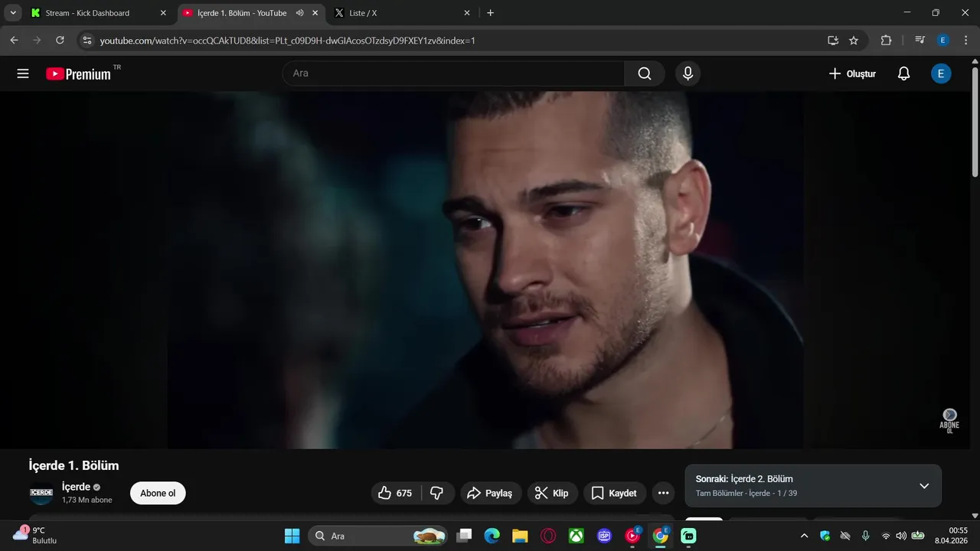Subscribe using the Abone ol button
This screenshot has height=551, width=980.
click(158, 493)
